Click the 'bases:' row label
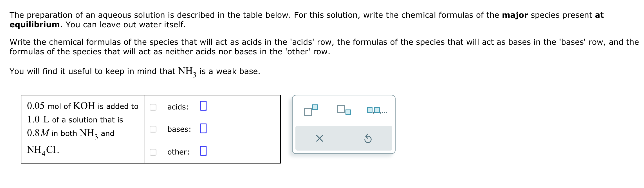Image resolution: width=644 pixels, height=188 pixels. pyautogui.click(x=179, y=129)
